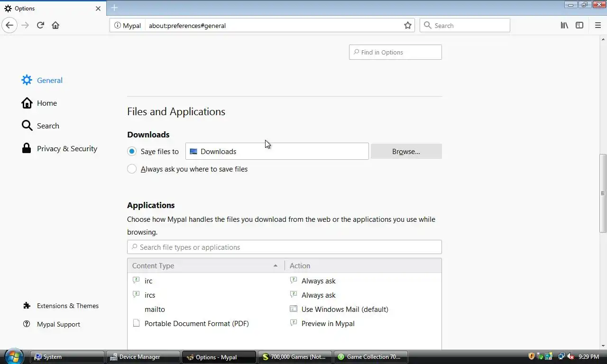Open Use Windows Mail (default) action

(345, 309)
